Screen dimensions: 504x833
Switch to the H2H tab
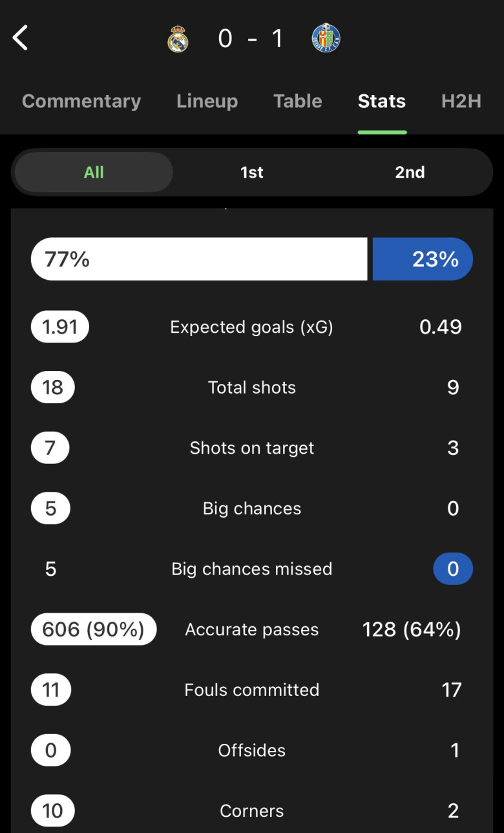click(461, 101)
